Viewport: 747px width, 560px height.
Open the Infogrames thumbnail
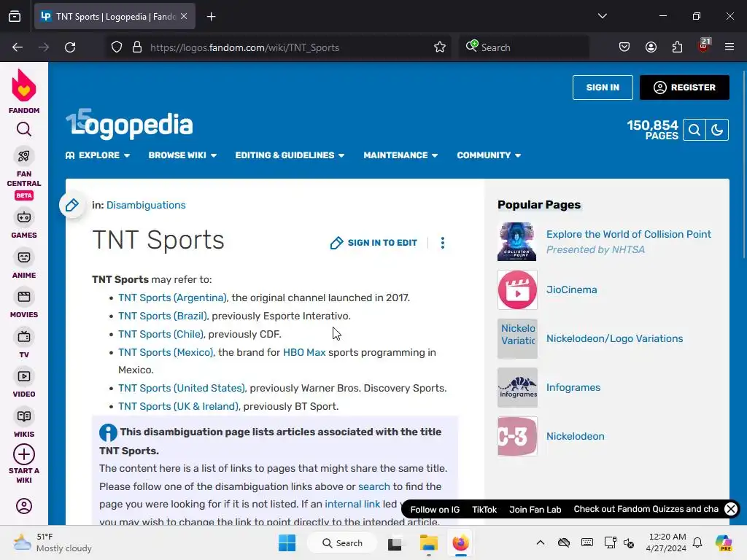[x=517, y=388]
